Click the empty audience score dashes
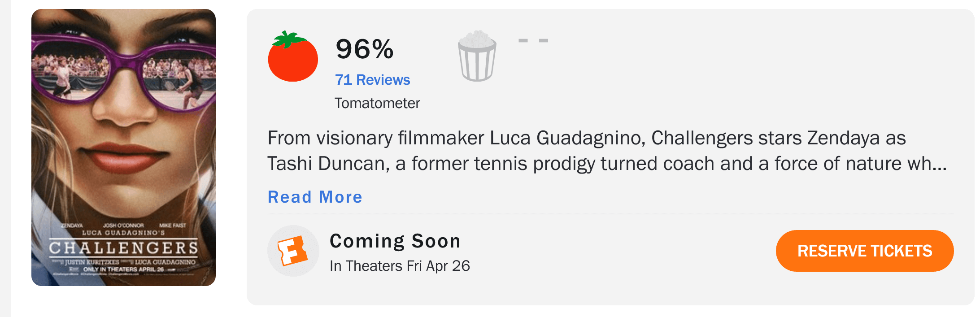 tap(533, 40)
